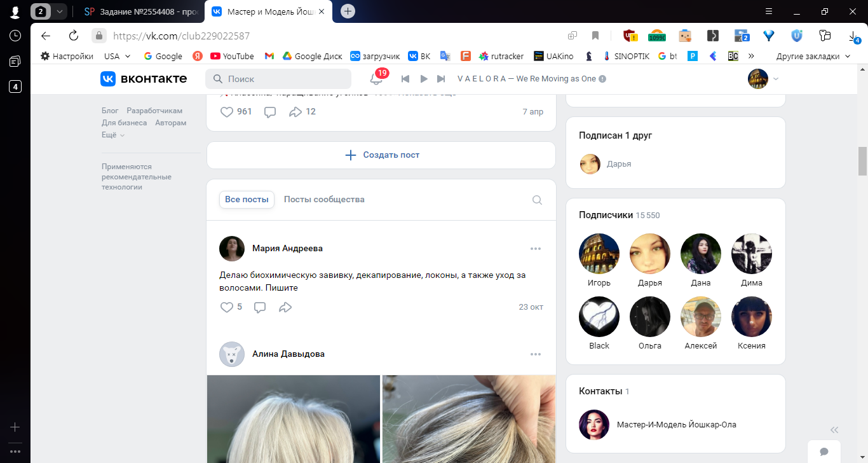The image size is (868, 463).
Task: Open rutracker bookmark
Action: 501,56
